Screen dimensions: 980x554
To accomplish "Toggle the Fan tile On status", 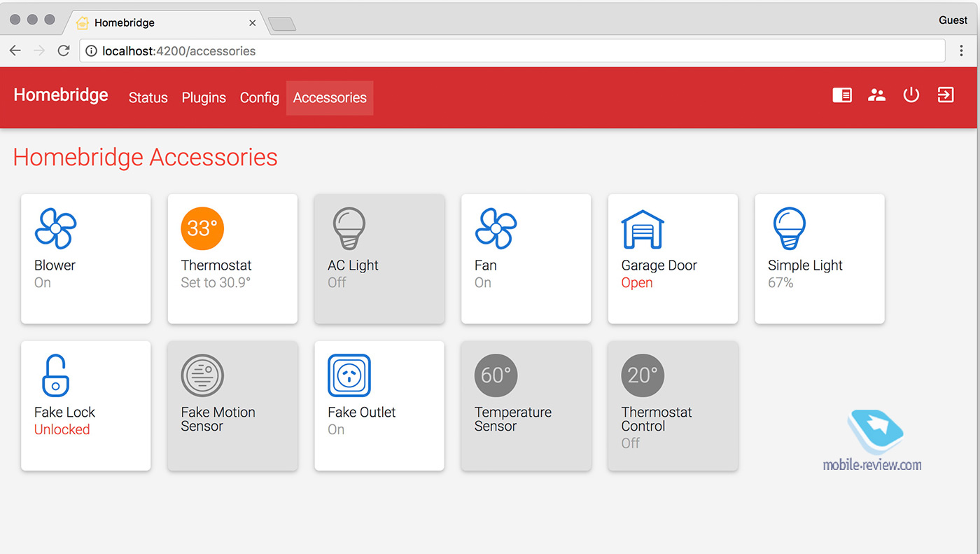I will tap(483, 283).
